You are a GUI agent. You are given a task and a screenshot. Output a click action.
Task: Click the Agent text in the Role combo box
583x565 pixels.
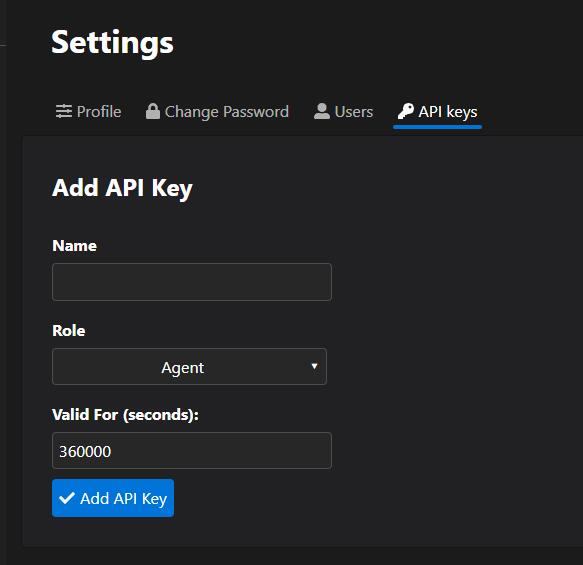[183, 368]
